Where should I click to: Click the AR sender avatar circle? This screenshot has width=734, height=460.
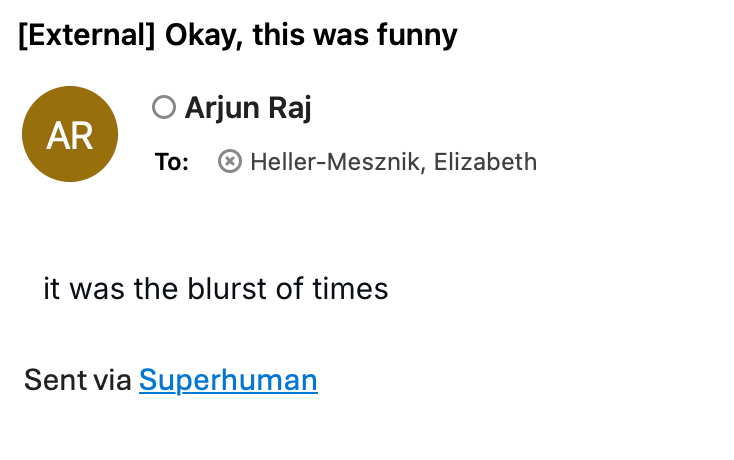pyautogui.click(x=70, y=134)
